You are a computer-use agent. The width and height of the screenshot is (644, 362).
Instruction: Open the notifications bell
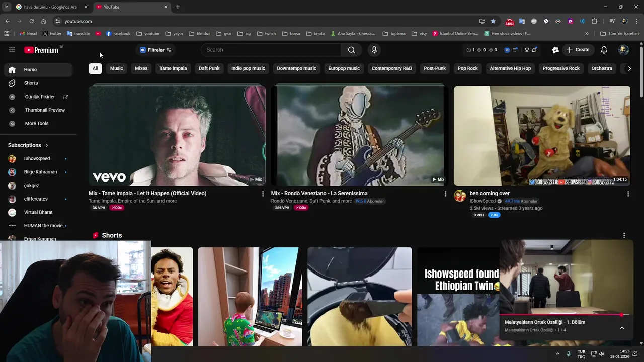[x=604, y=50]
